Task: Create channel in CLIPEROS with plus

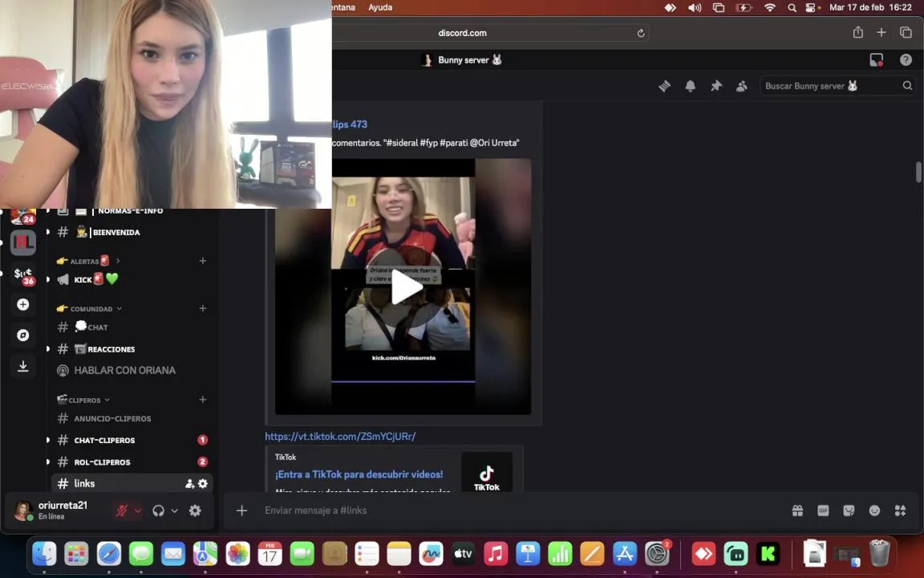Action: (203, 400)
